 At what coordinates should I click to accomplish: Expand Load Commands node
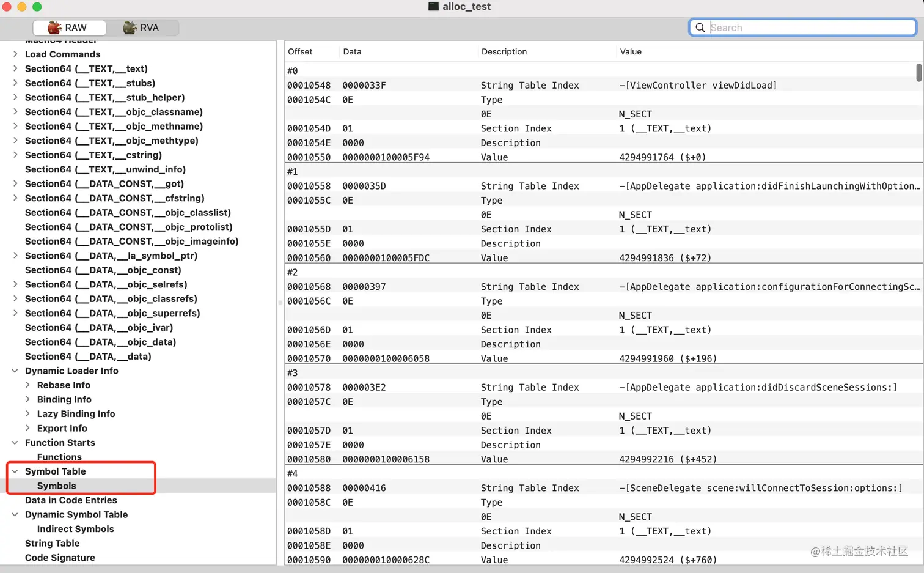click(x=15, y=54)
